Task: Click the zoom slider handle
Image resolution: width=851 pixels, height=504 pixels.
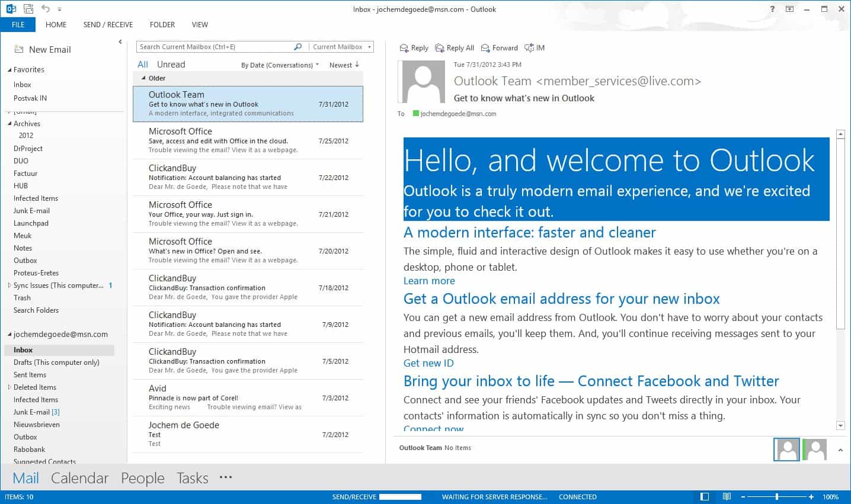Action: [776, 497]
